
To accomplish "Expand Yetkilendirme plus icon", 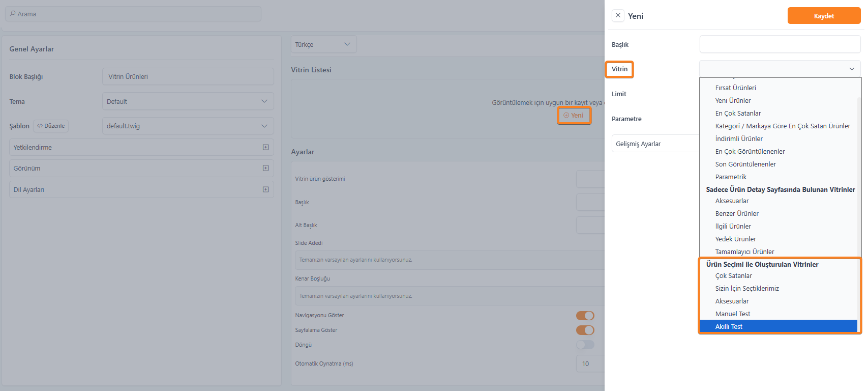I will 265,147.
